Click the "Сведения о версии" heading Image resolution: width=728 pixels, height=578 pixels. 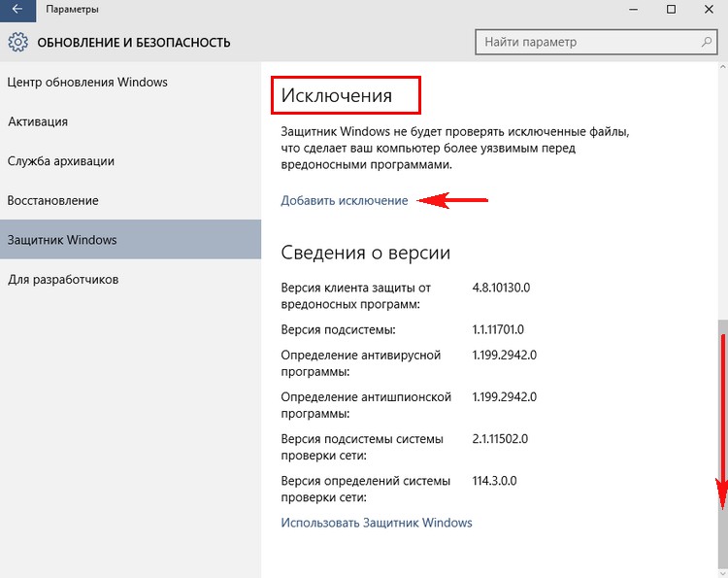[366, 253]
